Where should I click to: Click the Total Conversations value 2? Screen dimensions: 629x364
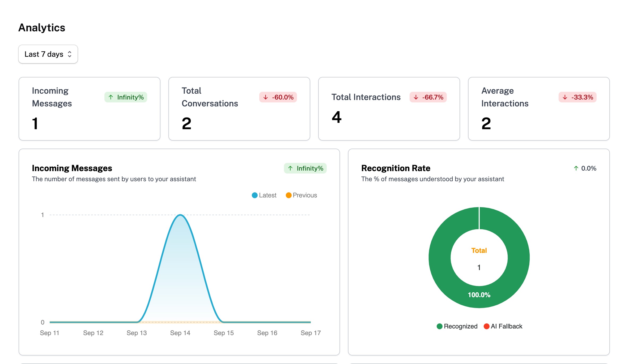coord(186,124)
